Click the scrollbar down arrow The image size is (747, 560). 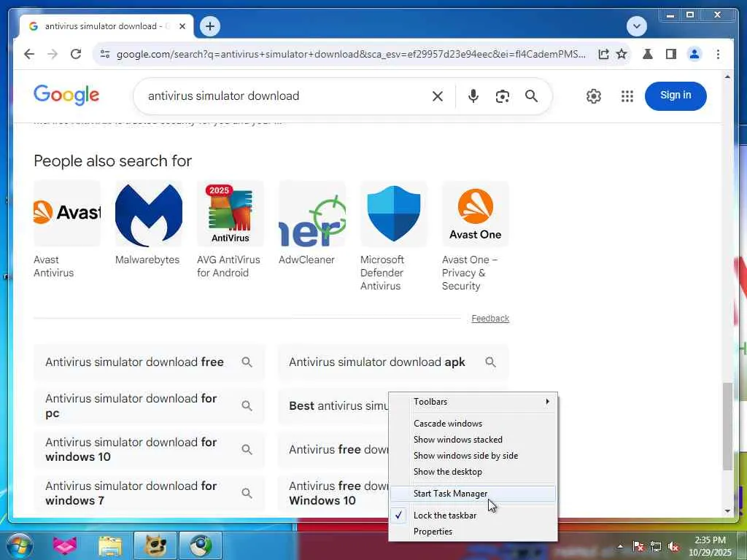pyautogui.click(x=727, y=511)
